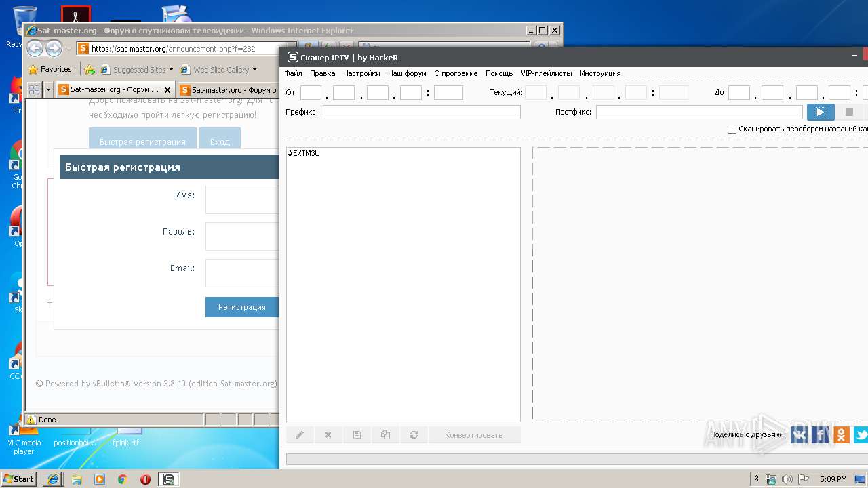Screen dimensions: 868x488
Task: Click the Action Center flag icon
Action: coord(802,479)
